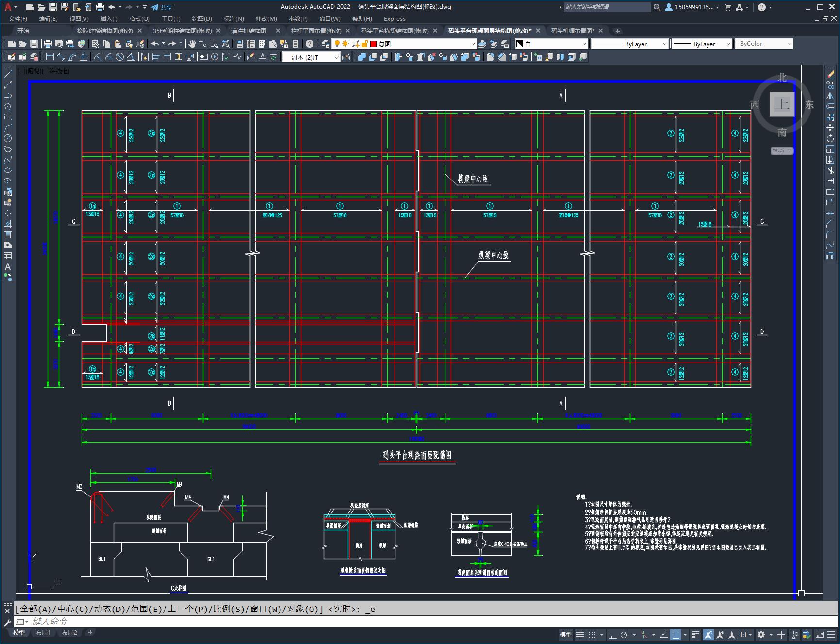Image resolution: width=840 pixels, height=644 pixels.
Task: Open the QuickCalc calculator icon
Action: [x=296, y=44]
